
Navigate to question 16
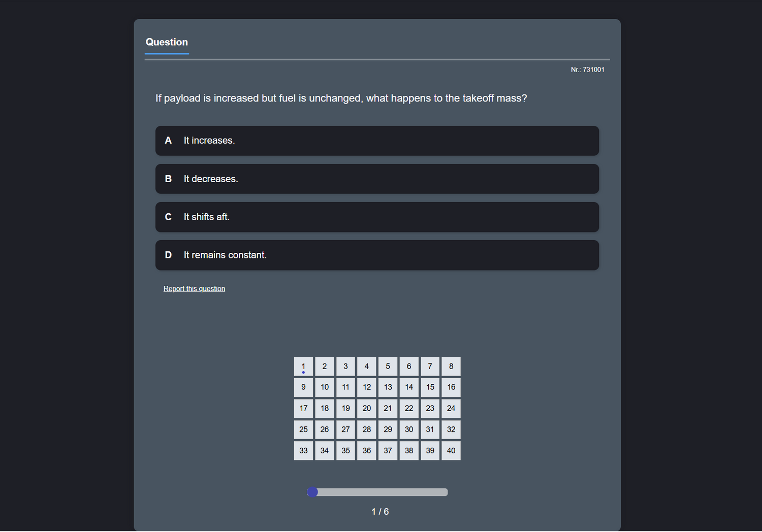pos(451,387)
